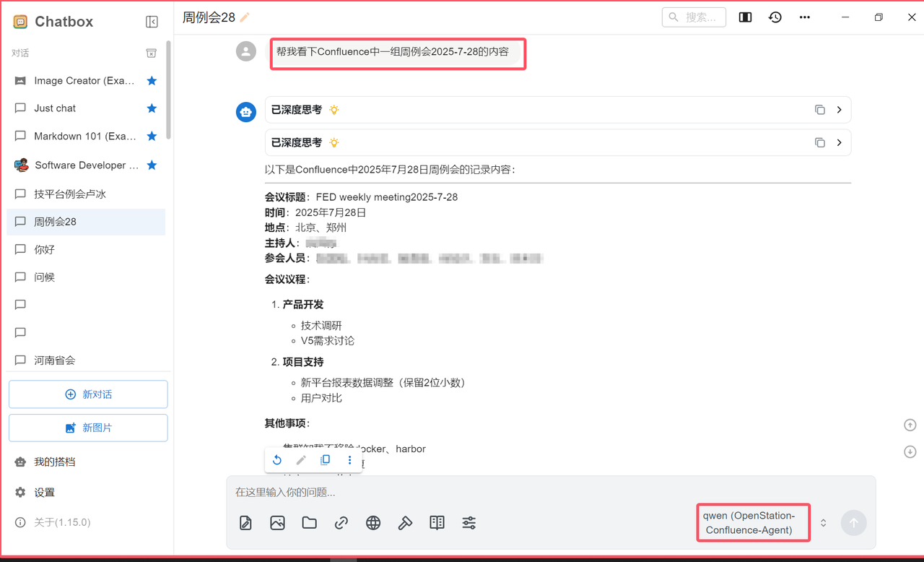The image size is (924, 562).
Task: Star the Just chat conversation
Action: (152, 108)
